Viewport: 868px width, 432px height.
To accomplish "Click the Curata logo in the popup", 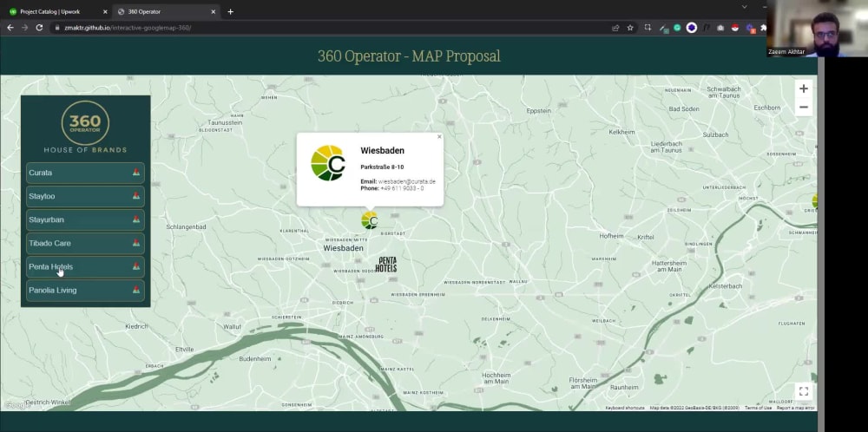I will pos(328,162).
